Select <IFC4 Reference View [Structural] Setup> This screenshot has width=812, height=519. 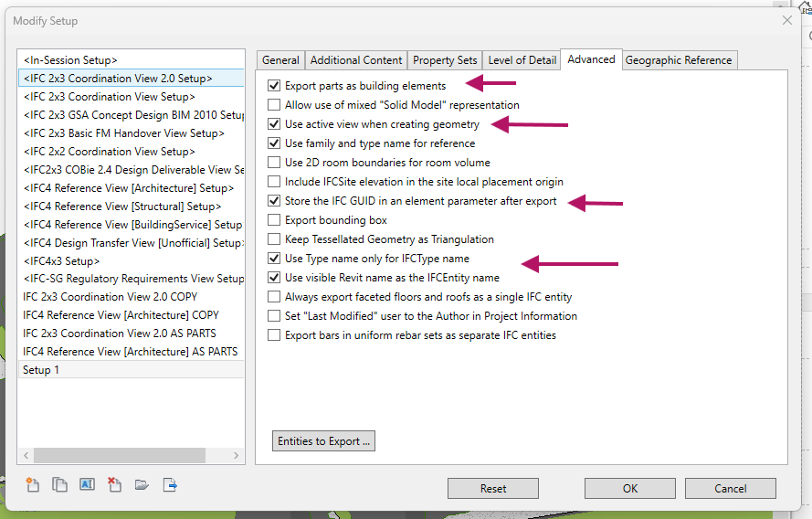[131, 207]
